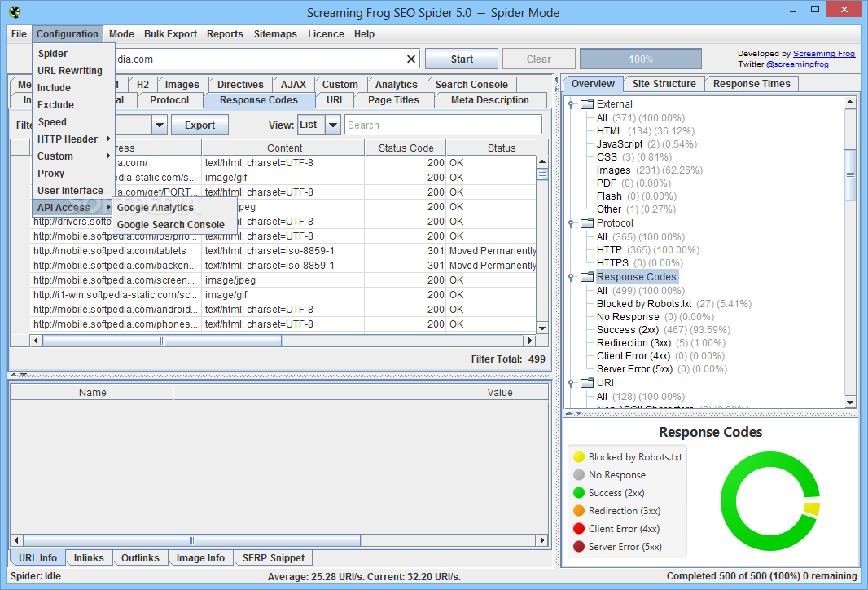Image resolution: width=868 pixels, height=590 pixels.
Task: Switch to the Search Console tab
Action: click(471, 84)
